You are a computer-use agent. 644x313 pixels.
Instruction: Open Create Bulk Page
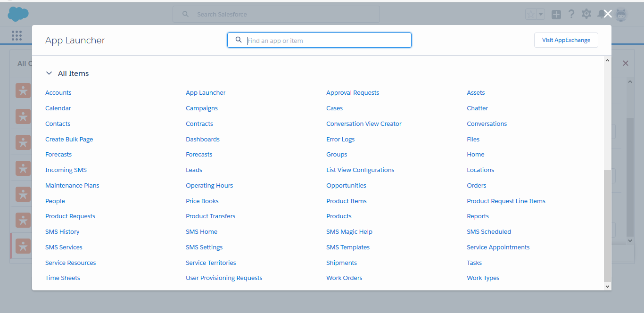69,140
